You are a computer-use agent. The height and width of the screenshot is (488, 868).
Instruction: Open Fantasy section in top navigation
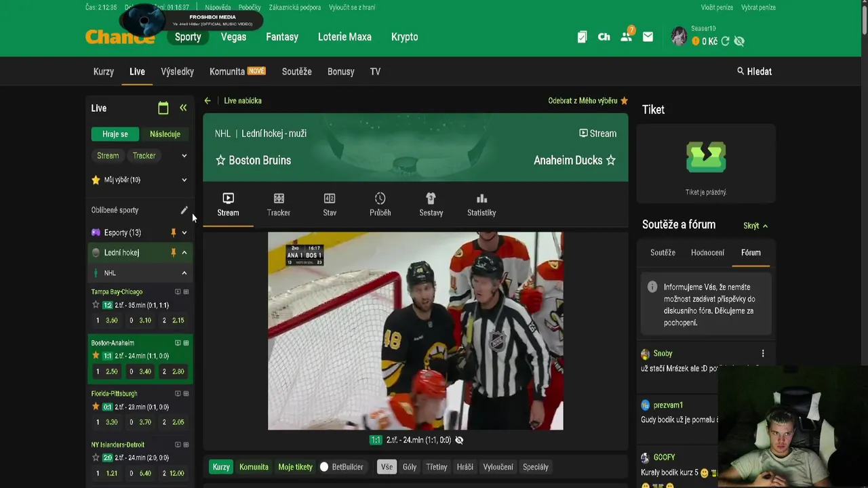(x=282, y=37)
